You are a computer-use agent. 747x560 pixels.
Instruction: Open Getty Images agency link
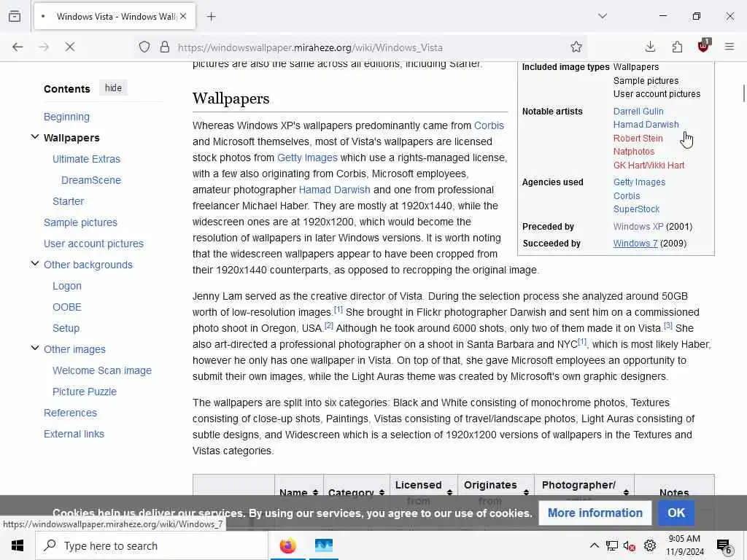click(x=639, y=182)
